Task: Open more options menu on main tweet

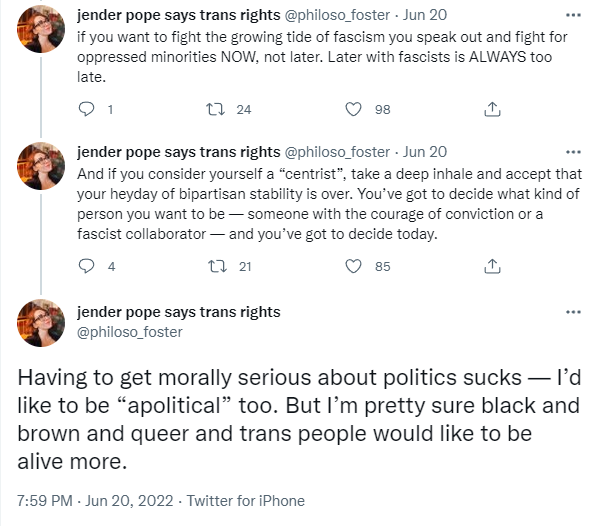Action: (573, 312)
